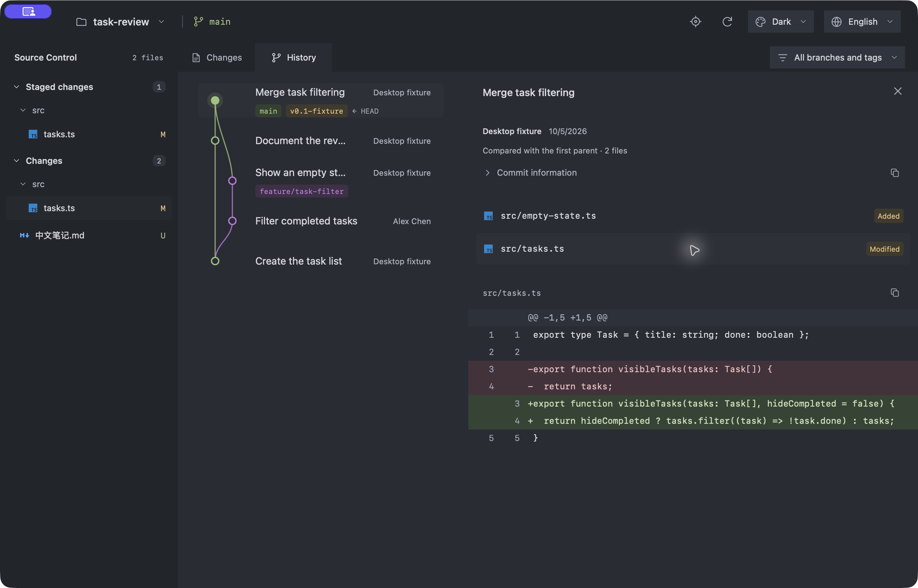The width and height of the screenshot is (918, 588).
Task: Click the green main branch badge
Action: click(x=268, y=111)
